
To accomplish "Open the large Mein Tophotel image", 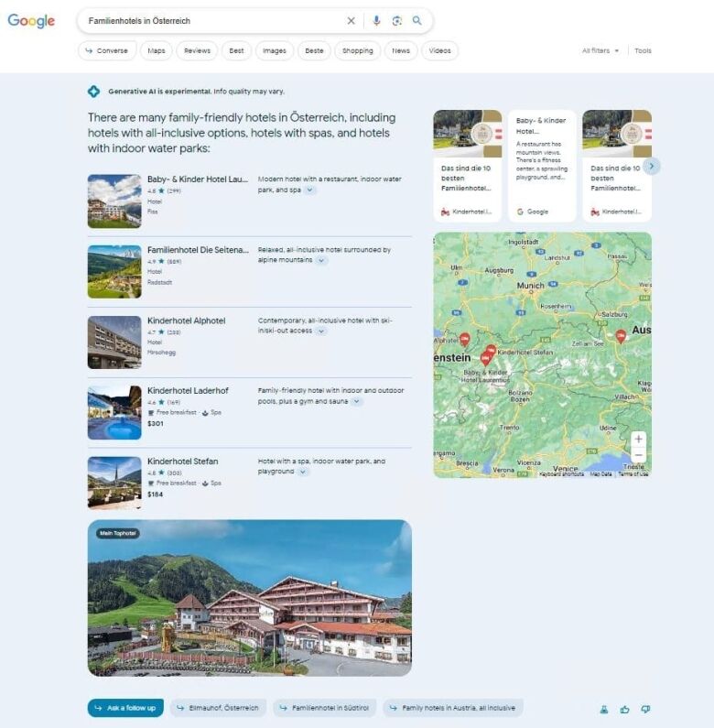I will [x=250, y=598].
